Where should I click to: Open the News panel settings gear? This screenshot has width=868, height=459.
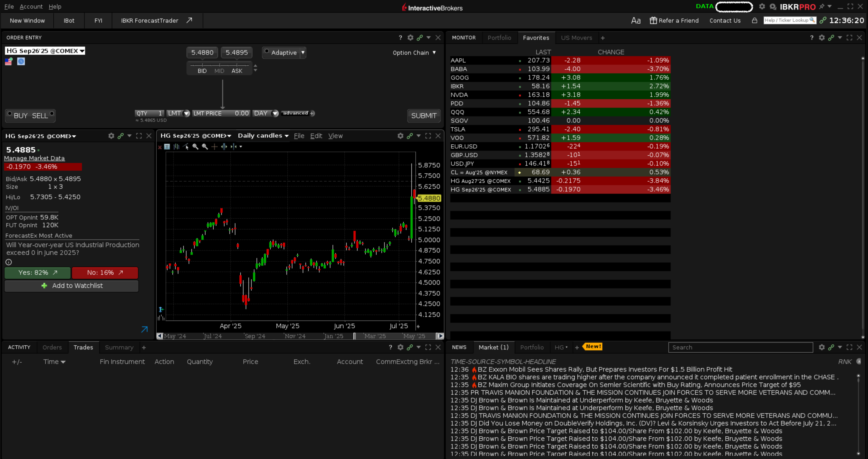pos(821,347)
